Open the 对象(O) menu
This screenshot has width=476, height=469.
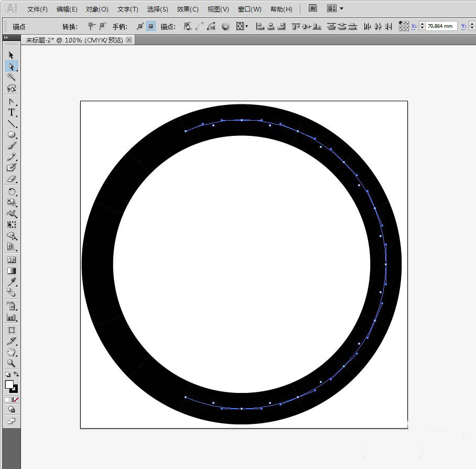[x=97, y=9]
